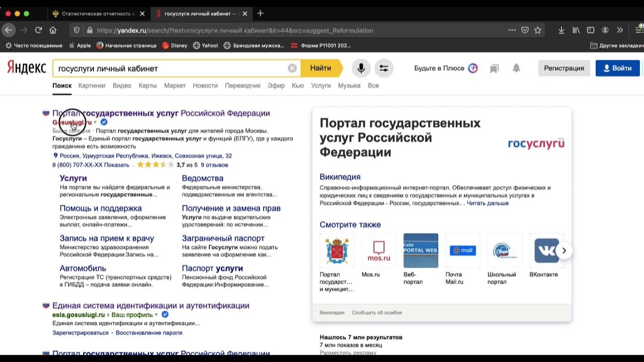Click the Зарегистрироваться link
Viewport: 644px width, 362px height.
[80, 333]
